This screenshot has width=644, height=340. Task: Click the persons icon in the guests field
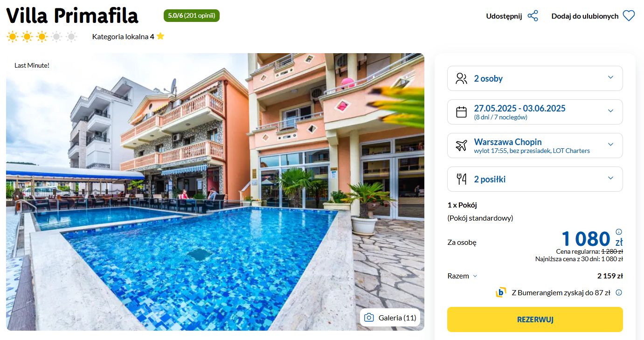tap(461, 78)
